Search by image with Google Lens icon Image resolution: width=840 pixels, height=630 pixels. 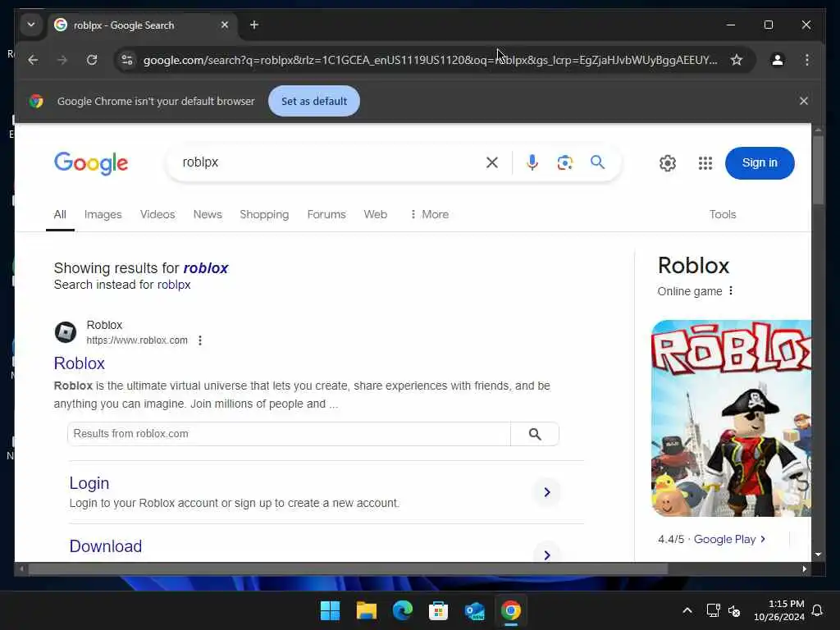(x=564, y=162)
